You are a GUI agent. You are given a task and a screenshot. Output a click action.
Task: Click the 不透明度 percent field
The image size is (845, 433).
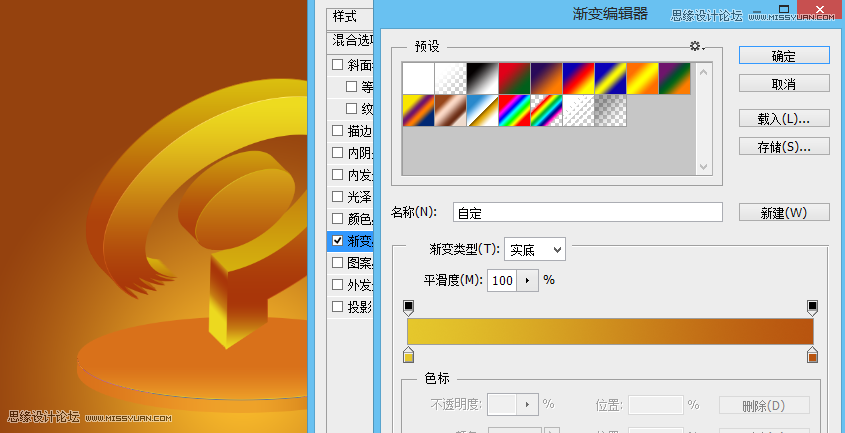tap(502, 405)
